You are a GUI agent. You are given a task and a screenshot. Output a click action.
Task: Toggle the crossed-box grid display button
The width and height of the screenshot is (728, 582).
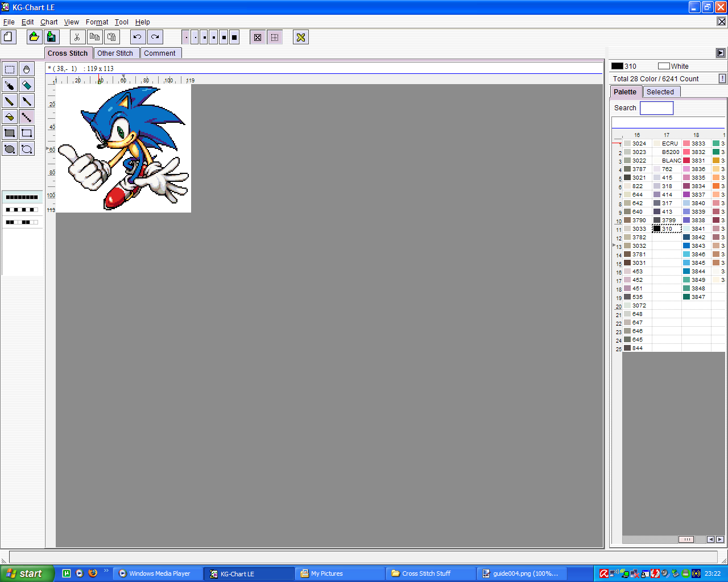(258, 37)
